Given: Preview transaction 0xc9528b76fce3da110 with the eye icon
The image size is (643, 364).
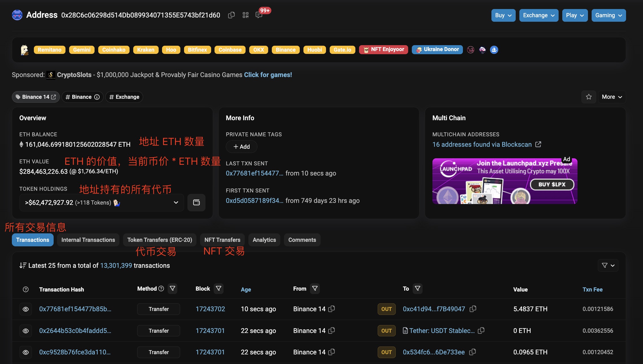Looking at the screenshot, I should click(x=26, y=352).
